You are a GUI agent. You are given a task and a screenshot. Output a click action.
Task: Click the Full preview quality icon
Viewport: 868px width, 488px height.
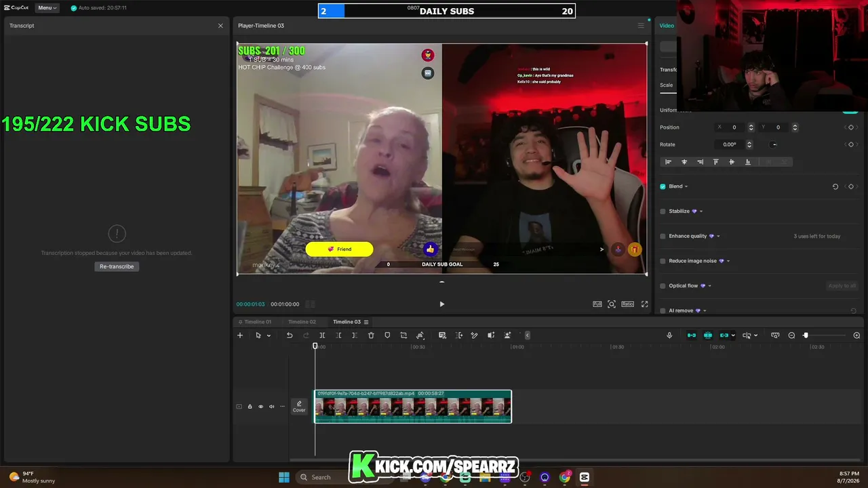597,304
